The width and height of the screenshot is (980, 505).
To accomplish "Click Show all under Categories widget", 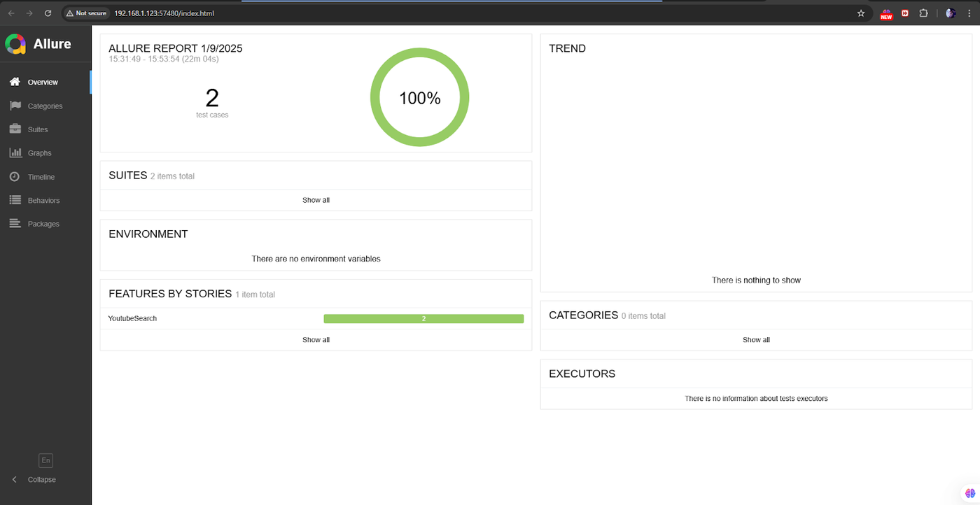I will tap(756, 340).
